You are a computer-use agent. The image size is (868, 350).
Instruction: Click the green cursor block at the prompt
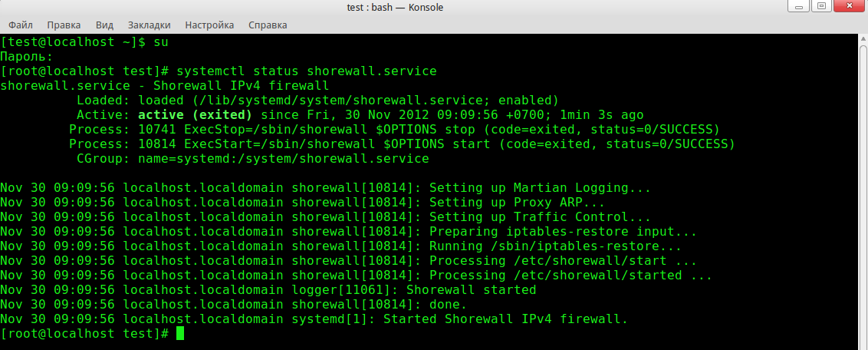[180, 334]
